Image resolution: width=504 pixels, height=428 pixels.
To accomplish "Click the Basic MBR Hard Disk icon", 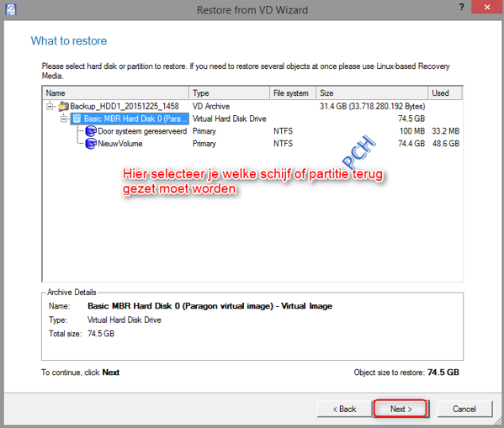I will (x=77, y=119).
